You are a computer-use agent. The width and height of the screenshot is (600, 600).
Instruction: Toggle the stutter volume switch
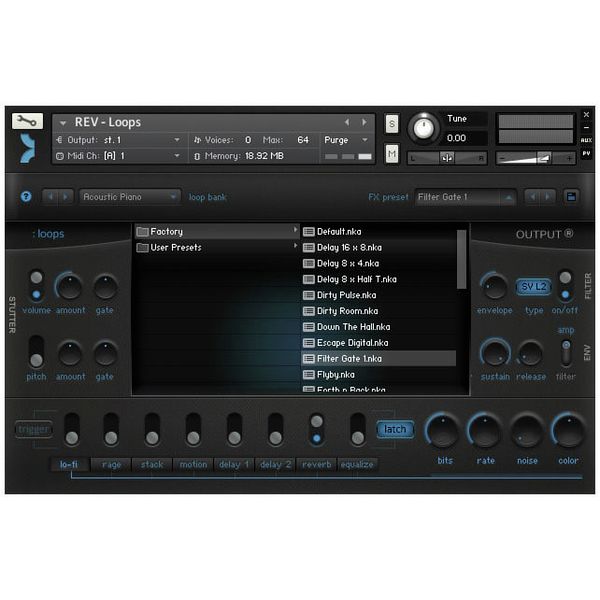[36, 286]
